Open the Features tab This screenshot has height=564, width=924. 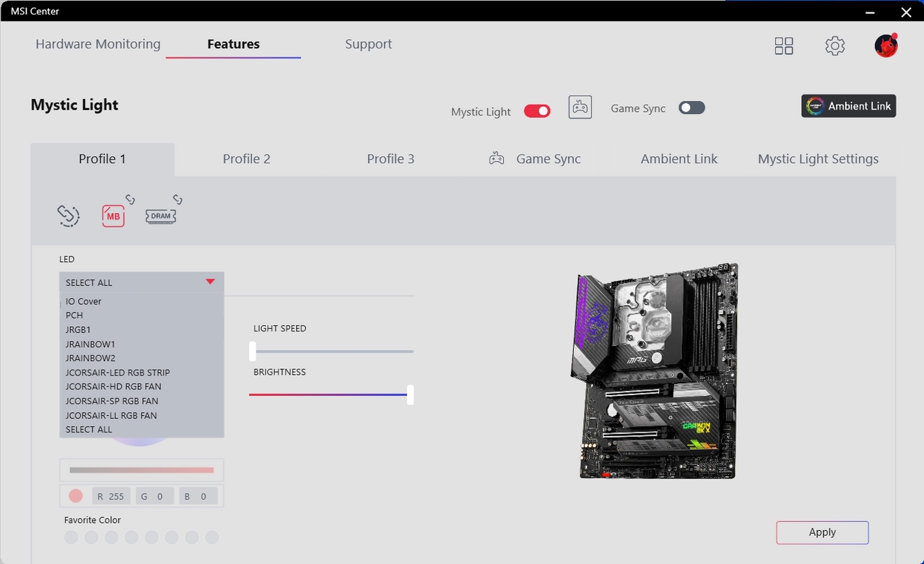coord(233,44)
